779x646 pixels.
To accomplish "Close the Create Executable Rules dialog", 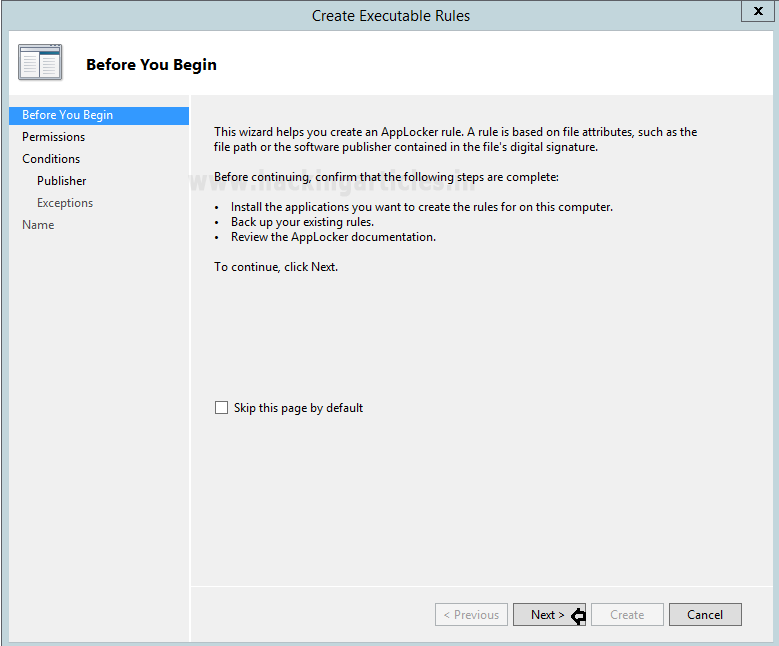I will coord(758,11).
